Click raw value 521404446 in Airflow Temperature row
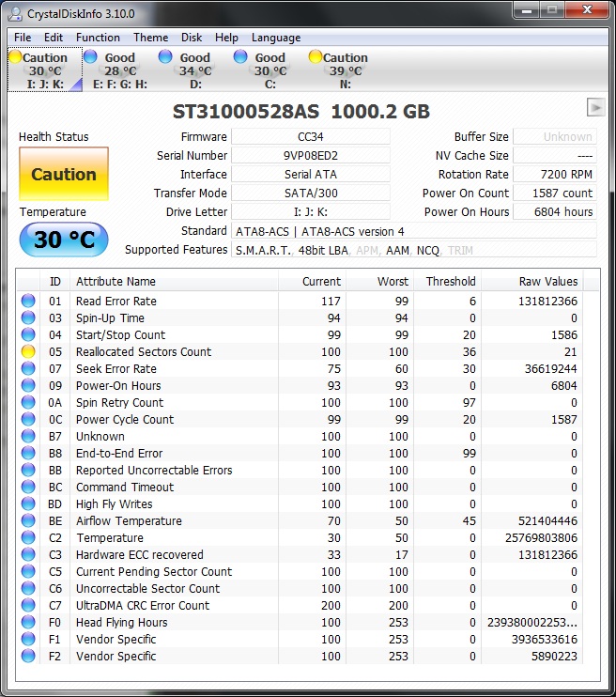Viewport: 616px width, 697px height. tap(547, 521)
